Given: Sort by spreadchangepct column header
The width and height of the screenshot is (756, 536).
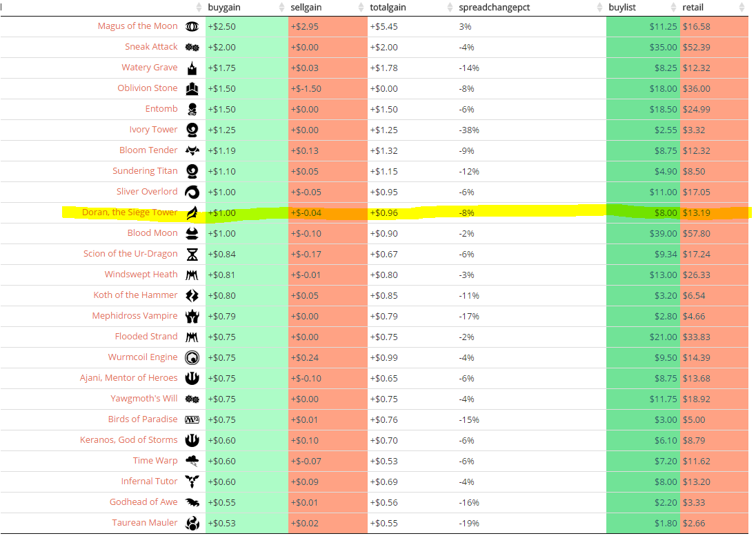Looking at the screenshot, I should coord(495,8).
